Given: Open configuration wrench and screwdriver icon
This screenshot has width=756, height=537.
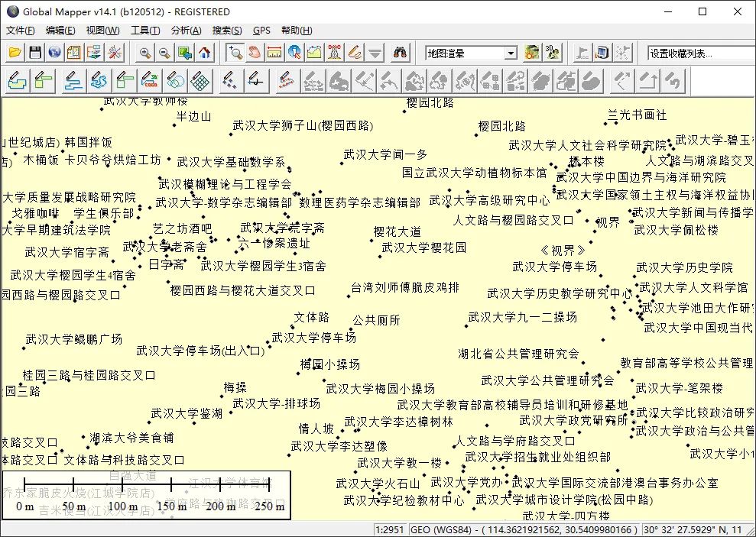Looking at the screenshot, I should tap(114, 53).
